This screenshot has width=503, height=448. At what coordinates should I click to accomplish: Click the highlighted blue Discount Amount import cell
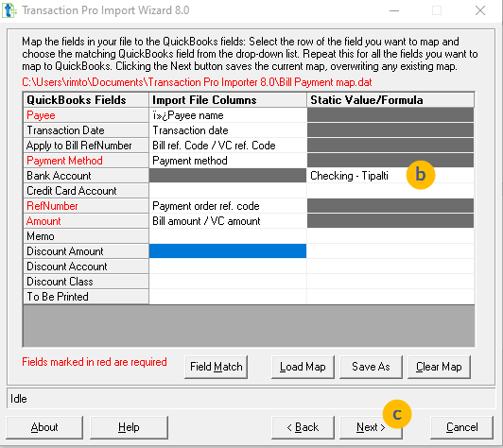[x=228, y=251]
